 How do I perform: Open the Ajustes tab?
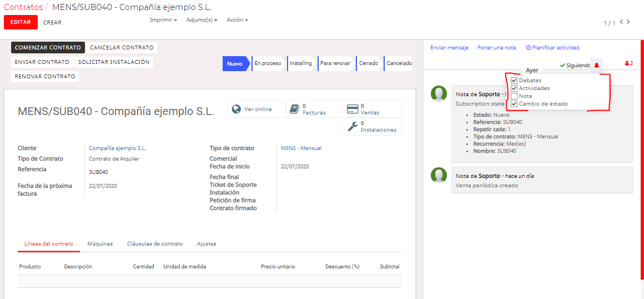point(207,244)
